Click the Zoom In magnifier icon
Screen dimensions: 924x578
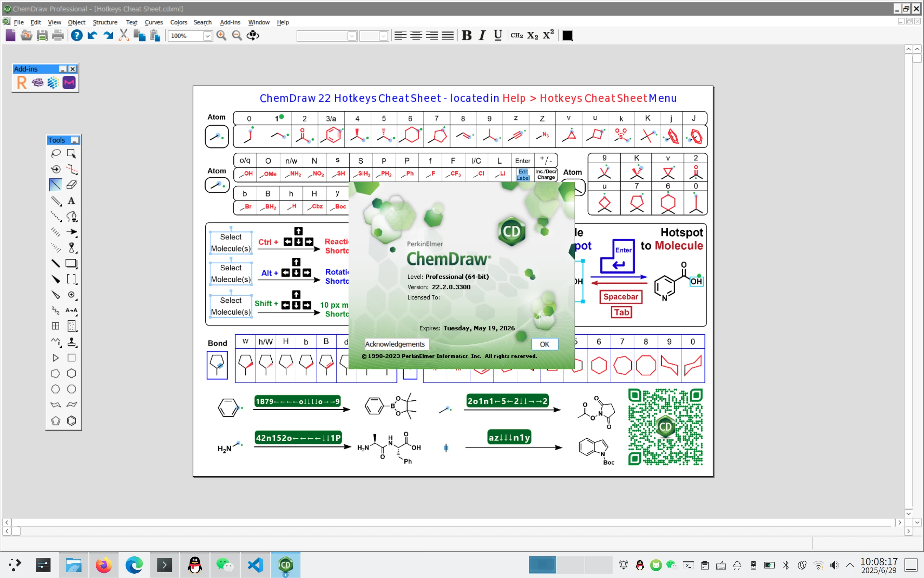[x=222, y=35]
